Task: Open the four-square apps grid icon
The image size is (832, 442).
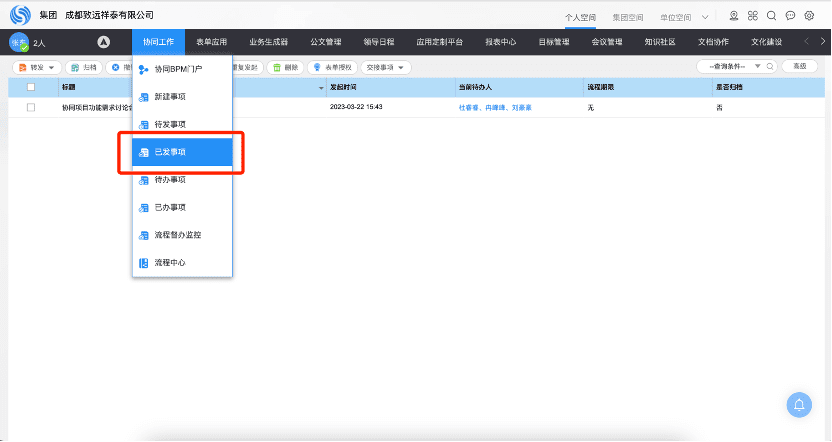Action: click(x=752, y=16)
